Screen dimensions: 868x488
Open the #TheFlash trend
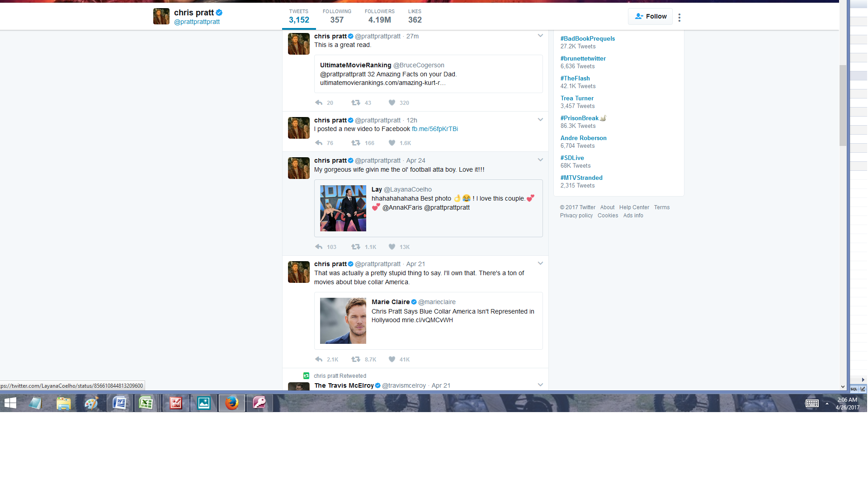(575, 79)
